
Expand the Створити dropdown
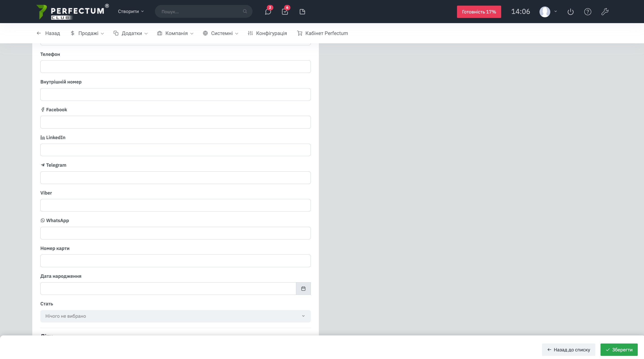pyautogui.click(x=131, y=11)
